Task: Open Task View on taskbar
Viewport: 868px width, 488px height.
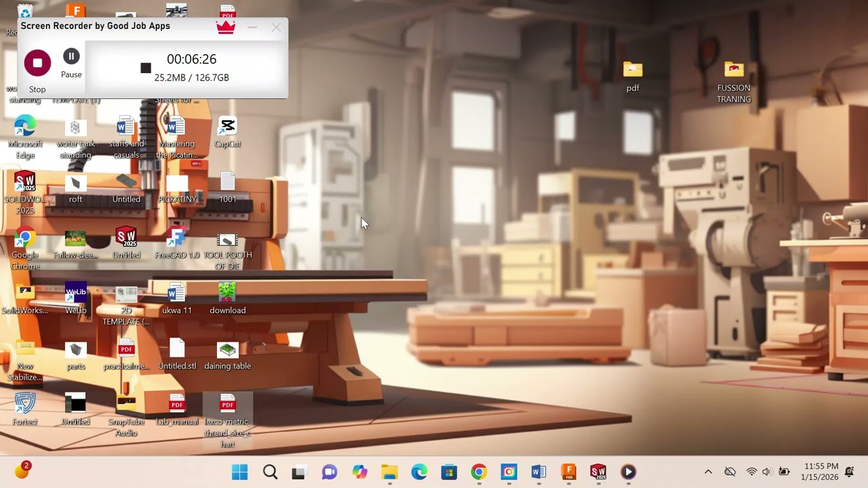Action: [298, 472]
